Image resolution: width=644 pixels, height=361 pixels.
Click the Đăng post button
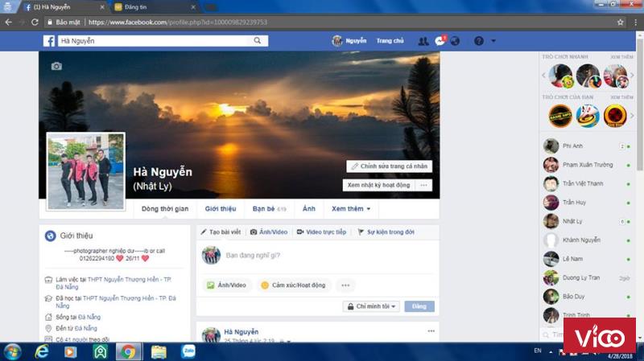(419, 306)
